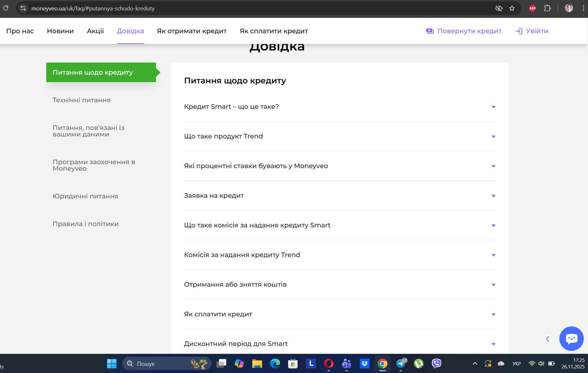Bookmark this page with the star icon
Image resolution: width=588 pixels, height=373 pixels.
(512, 8)
